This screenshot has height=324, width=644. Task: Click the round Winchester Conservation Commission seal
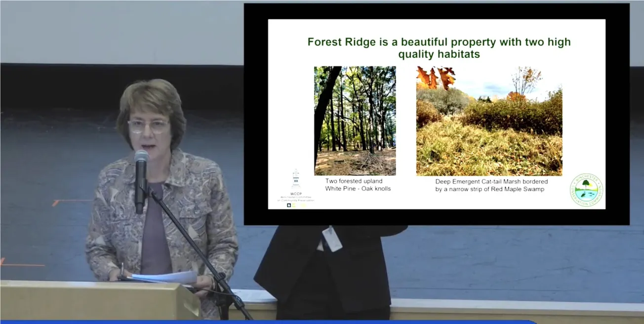(586, 190)
